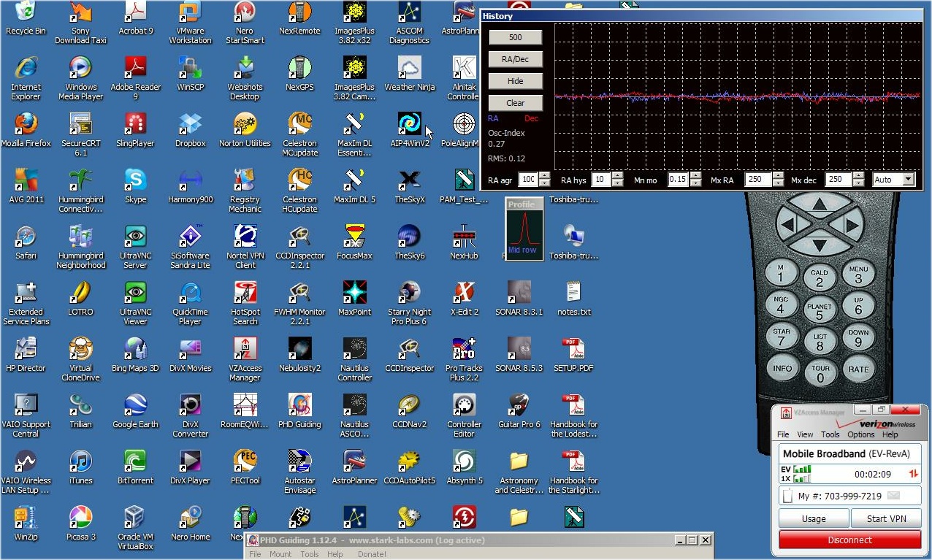Click the CCDAutoPilot5 desktop icon

pos(409,467)
